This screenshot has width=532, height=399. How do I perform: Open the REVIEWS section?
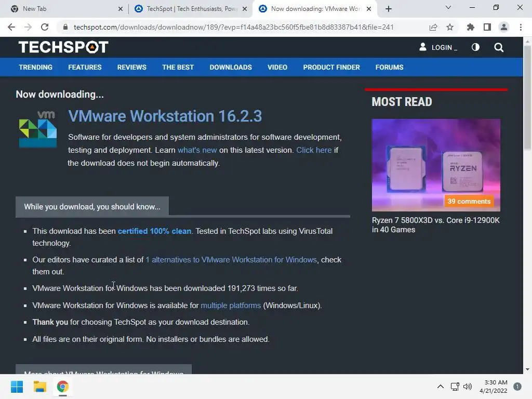click(131, 67)
